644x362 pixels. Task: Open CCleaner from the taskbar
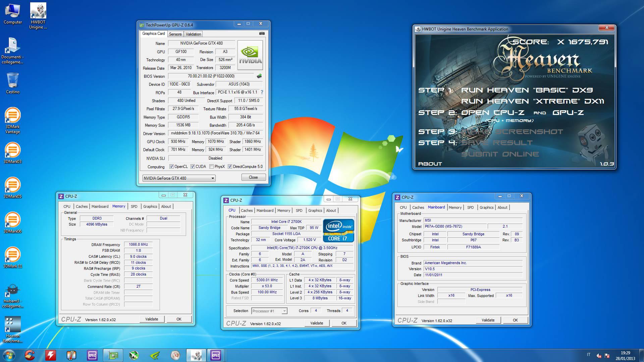30,355
